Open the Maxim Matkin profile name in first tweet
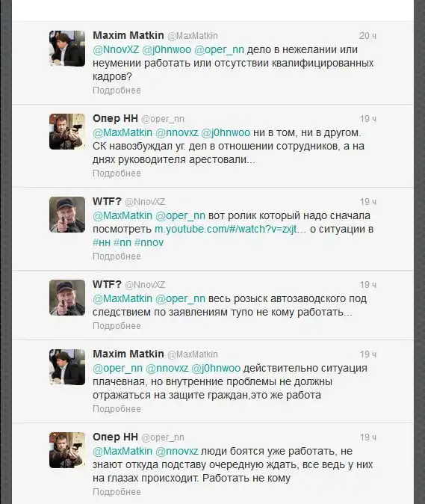 pos(128,35)
